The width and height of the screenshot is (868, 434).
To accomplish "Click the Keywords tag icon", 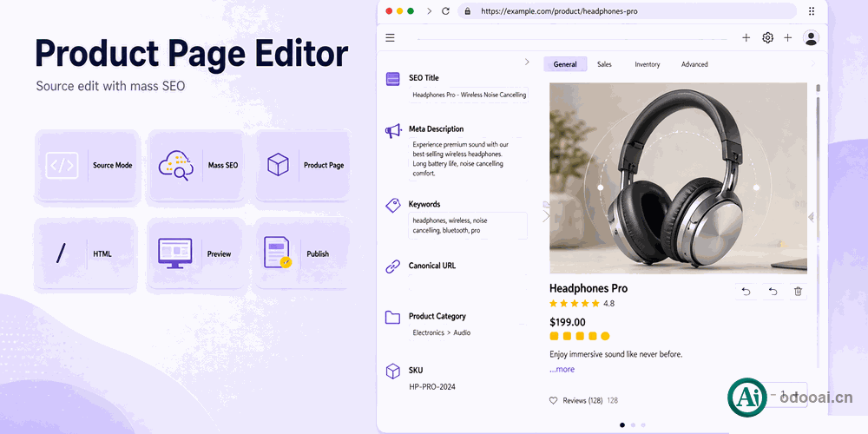I will (x=392, y=206).
